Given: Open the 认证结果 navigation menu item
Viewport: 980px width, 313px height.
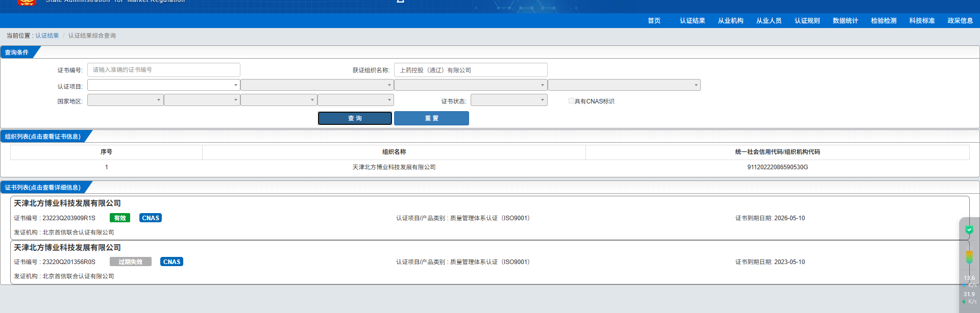Looking at the screenshot, I should (x=692, y=21).
